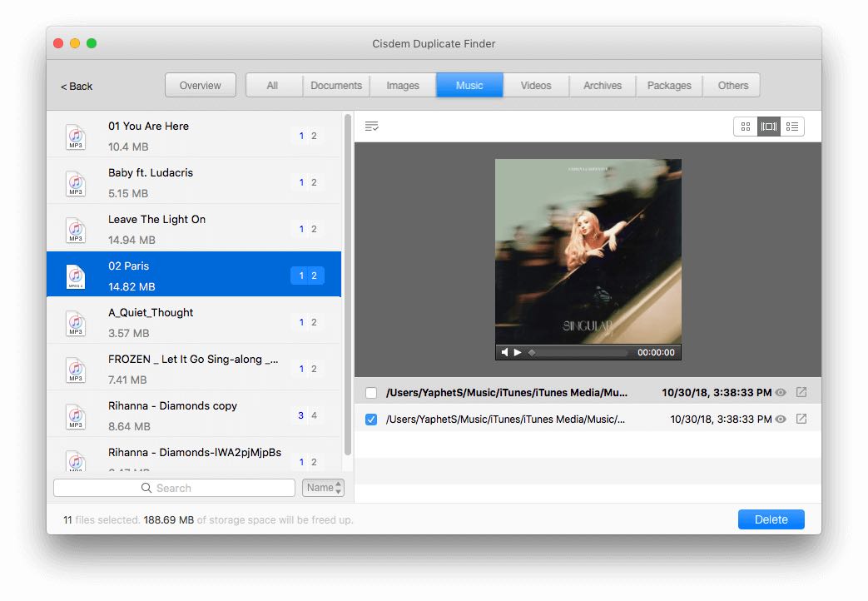
Task: Click MP3 icon of A_Quiet_Thought
Action: tap(76, 322)
